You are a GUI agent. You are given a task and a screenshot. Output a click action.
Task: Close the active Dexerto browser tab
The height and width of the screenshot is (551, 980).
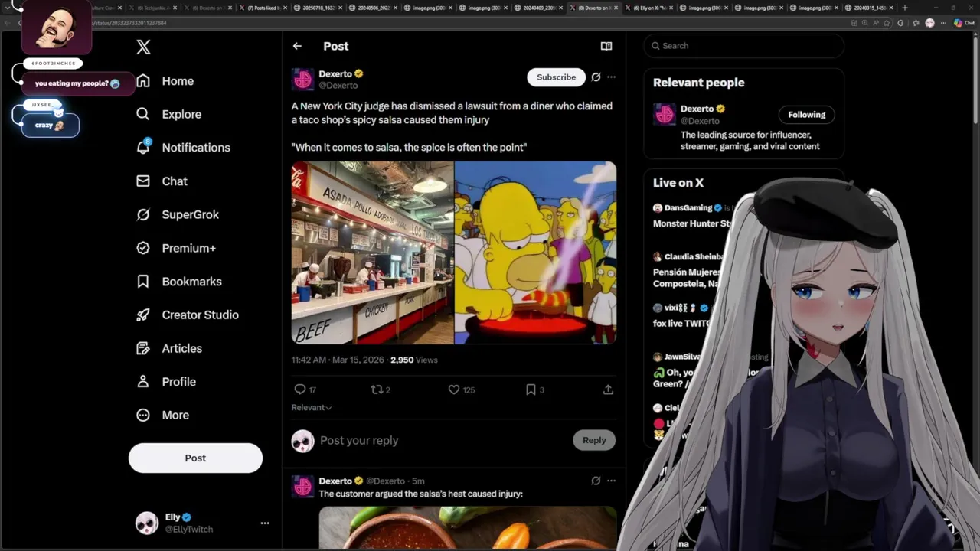[x=616, y=8]
